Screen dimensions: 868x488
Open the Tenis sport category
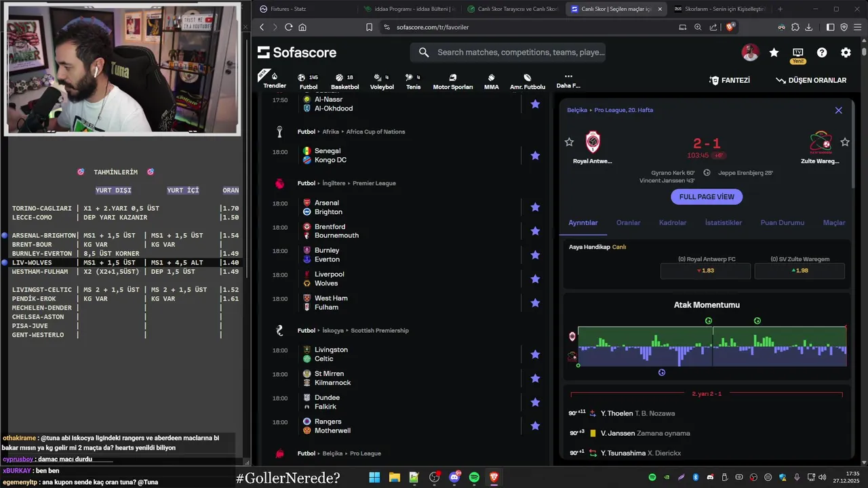coord(413,81)
